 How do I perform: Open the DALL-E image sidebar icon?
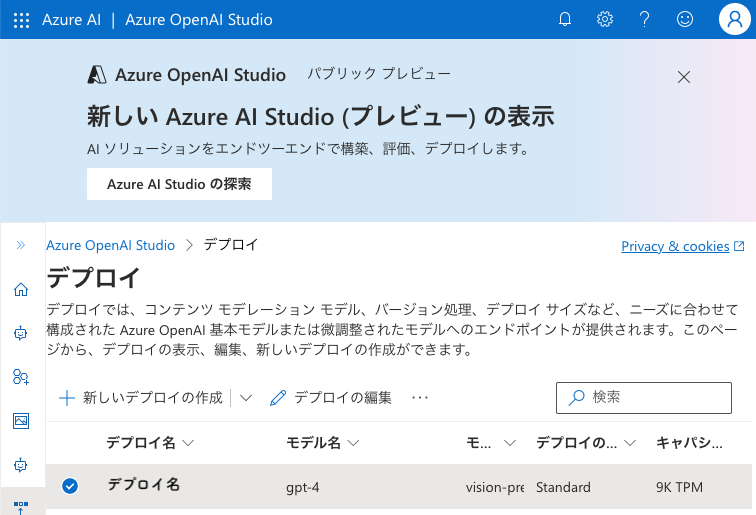(x=21, y=421)
